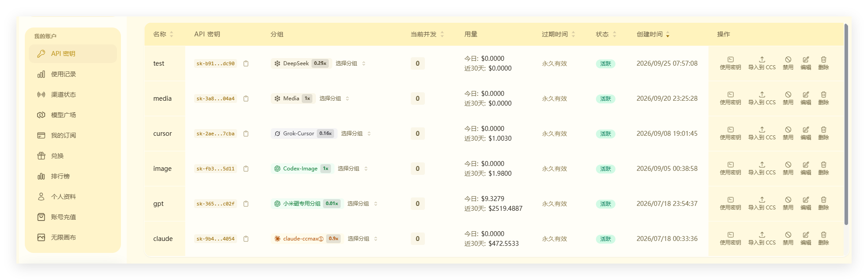Edit the gpt key

806,204
